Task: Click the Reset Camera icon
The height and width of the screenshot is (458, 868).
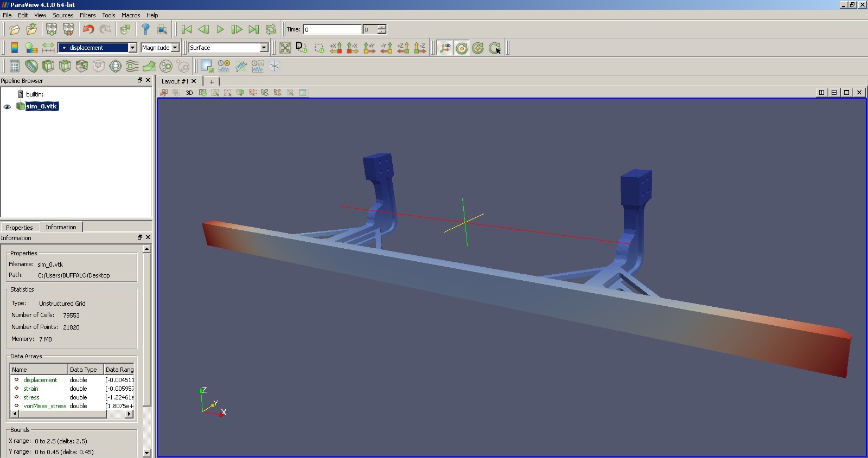Action: 285,48
